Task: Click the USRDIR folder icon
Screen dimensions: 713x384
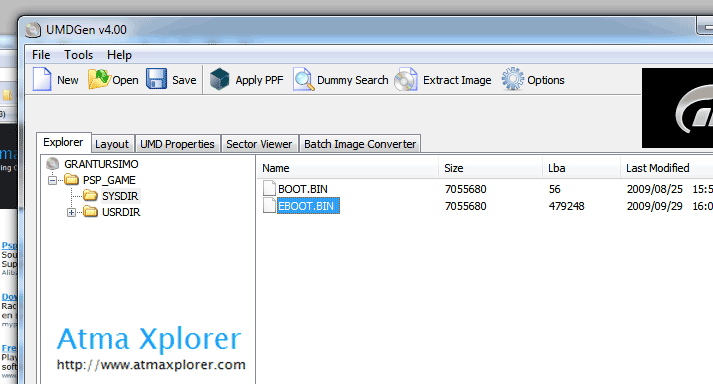Action: pyautogui.click(x=90, y=212)
